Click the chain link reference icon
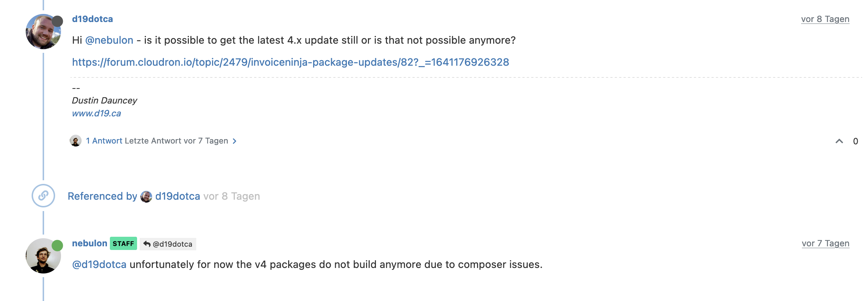 [43, 196]
